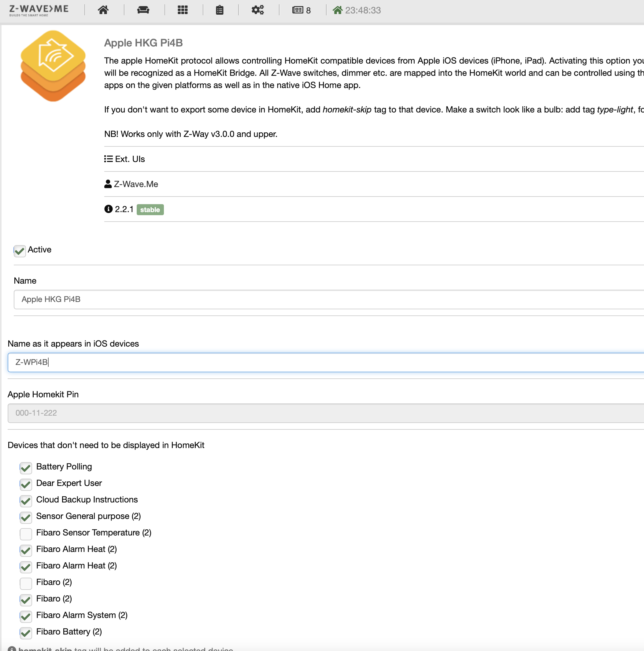Uncheck Fibaro Alarm System (2) checkbox

click(x=26, y=616)
